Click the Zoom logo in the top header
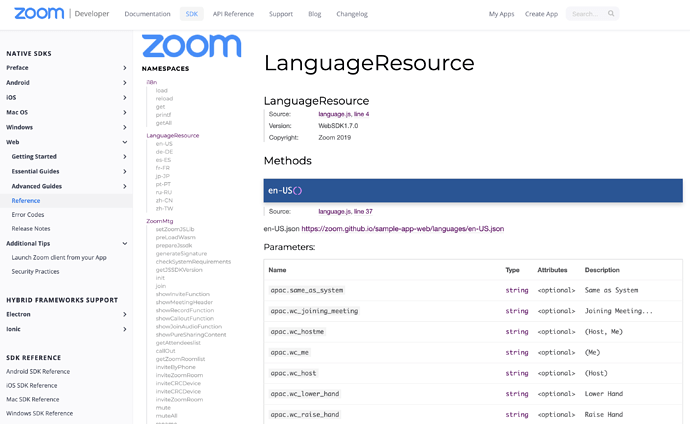Viewport: 690px width, 424px height. 39,13
